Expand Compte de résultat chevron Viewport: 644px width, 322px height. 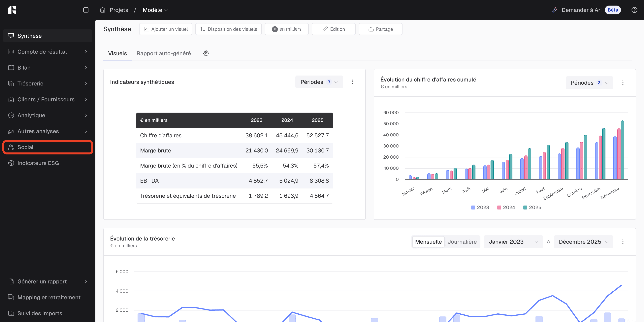(86, 52)
